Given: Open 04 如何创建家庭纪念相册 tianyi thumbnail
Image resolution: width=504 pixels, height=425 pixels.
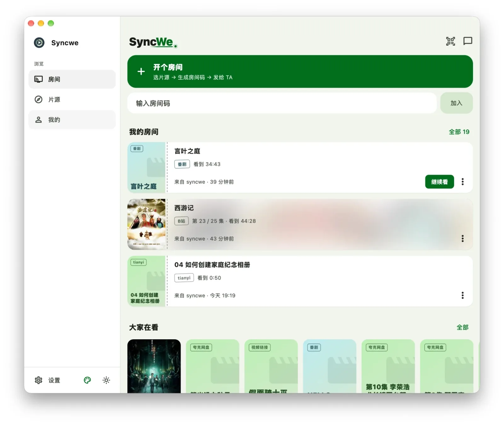Looking at the screenshot, I should point(146,281).
